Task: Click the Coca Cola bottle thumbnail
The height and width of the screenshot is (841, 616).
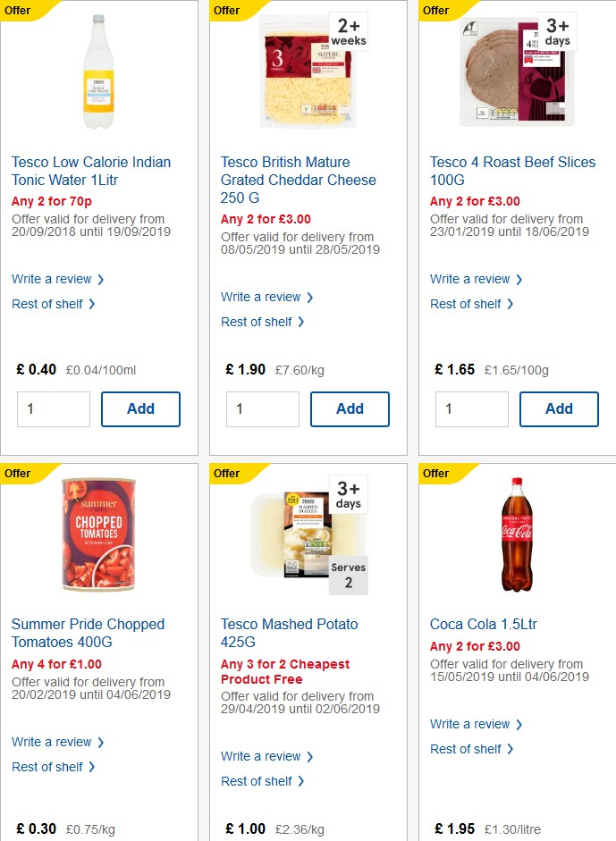Action: [x=516, y=534]
